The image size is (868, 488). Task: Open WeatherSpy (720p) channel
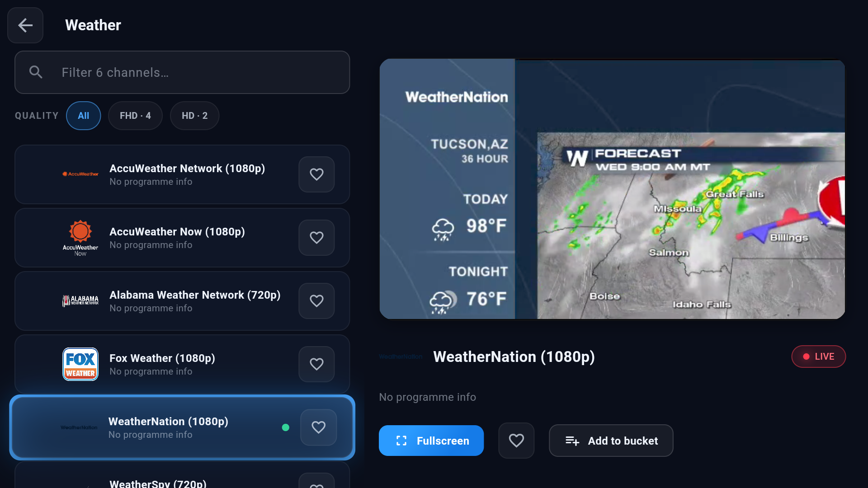[x=182, y=475]
